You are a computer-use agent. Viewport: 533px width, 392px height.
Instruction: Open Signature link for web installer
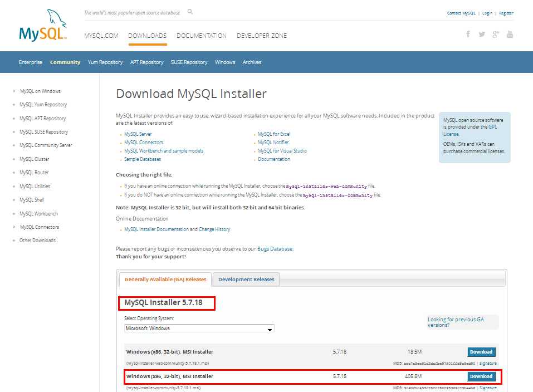[x=488, y=364]
